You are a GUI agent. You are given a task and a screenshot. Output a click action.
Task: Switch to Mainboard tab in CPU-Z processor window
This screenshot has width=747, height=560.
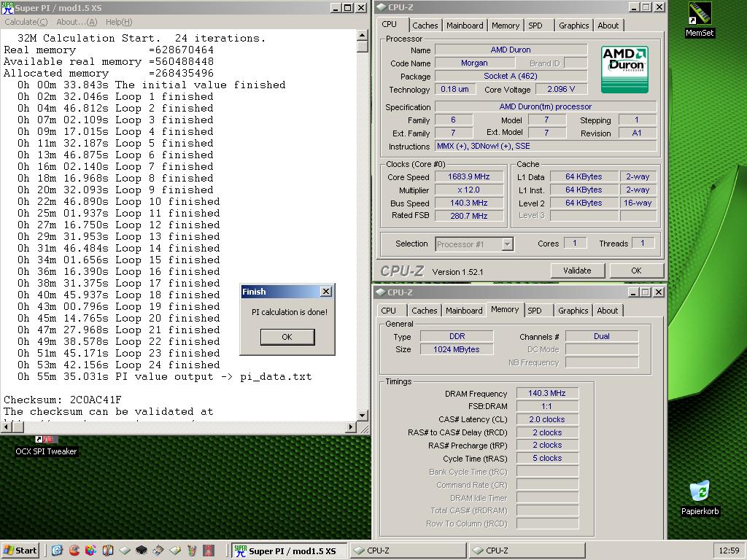pos(465,26)
